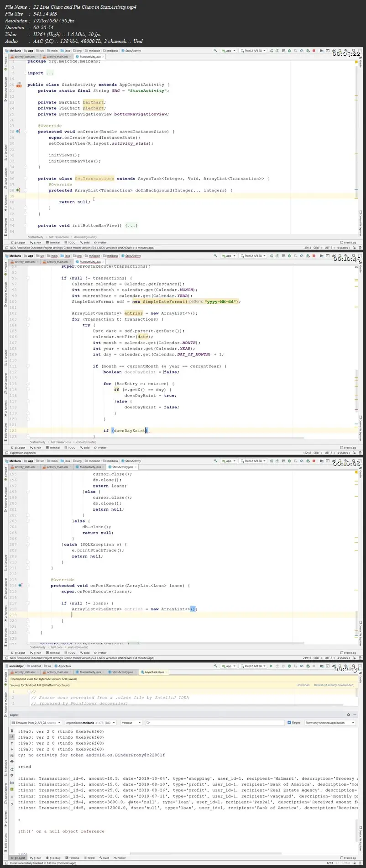Open Event Log in the 00:21:31 frame

pos(349,858)
